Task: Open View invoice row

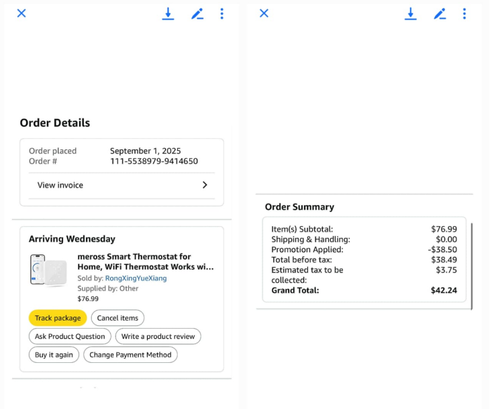Action: coord(122,185)
